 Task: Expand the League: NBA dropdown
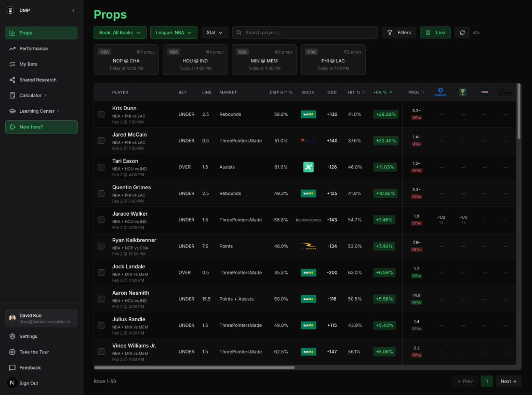pyautogui.click(x=174, y=33)
